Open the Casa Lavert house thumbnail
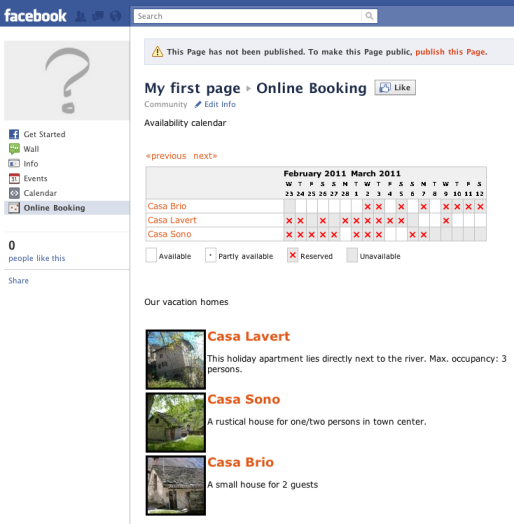The image size is (514, 524). (x=176, y=360)
